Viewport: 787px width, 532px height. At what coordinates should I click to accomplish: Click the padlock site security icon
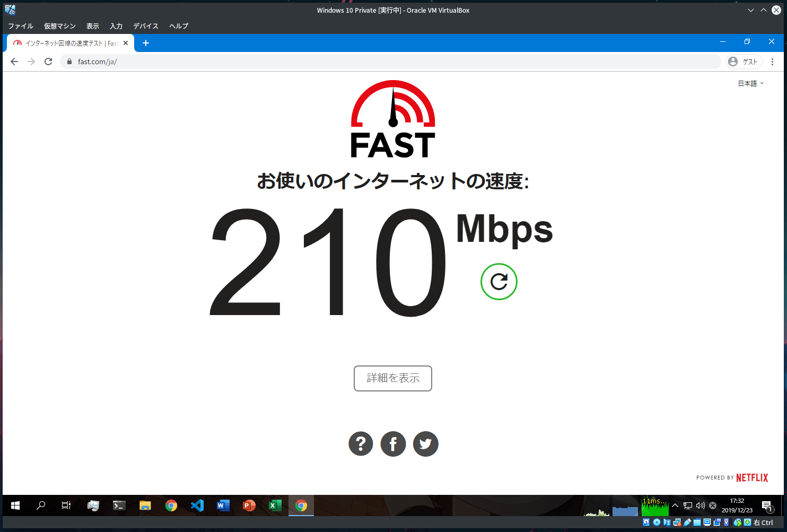click(69, 62)
